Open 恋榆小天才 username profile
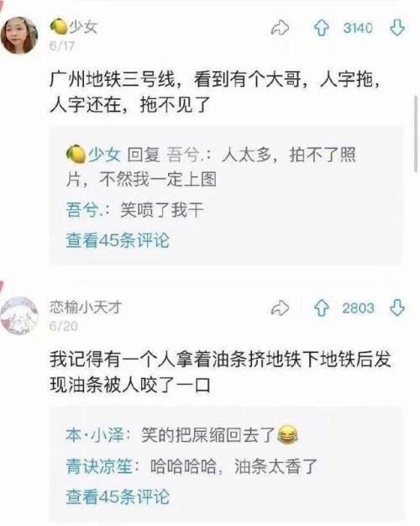This screenshot has height=526, width=420. coord(85,307)
